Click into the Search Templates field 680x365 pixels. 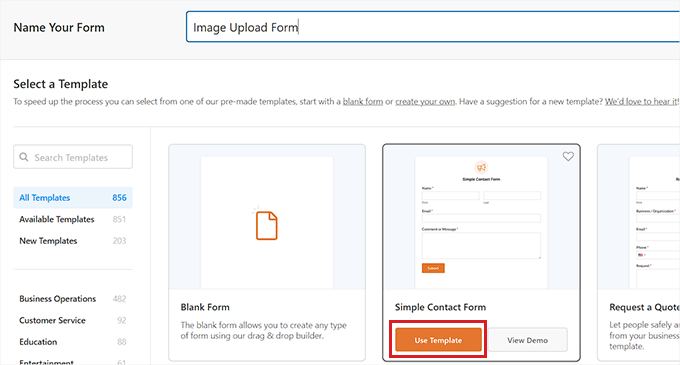pos(73,157)
